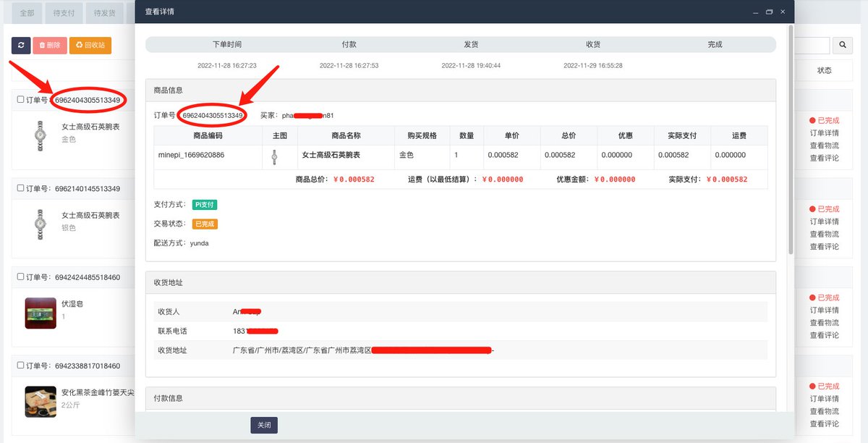Minimize the 查看详情 dialog

(755, 12)
